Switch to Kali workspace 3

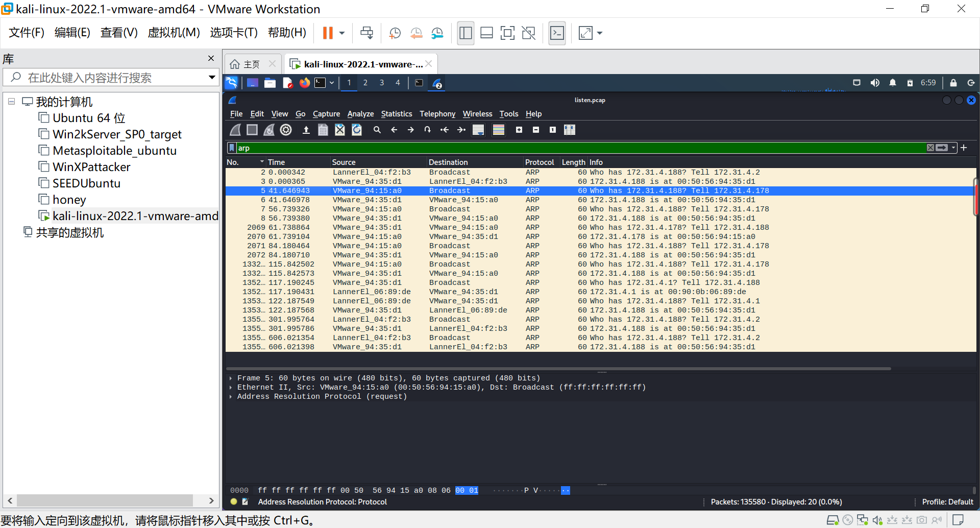[x=382, y=83]
